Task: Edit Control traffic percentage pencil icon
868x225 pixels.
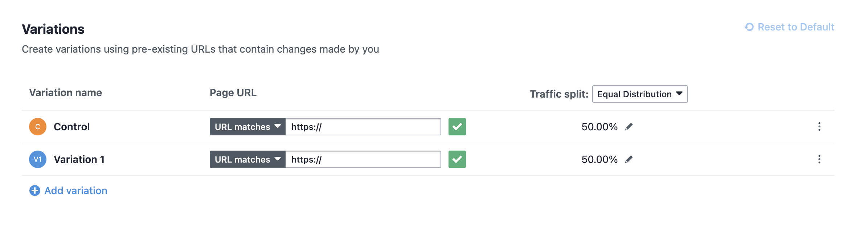Action: tap(629, 127)
